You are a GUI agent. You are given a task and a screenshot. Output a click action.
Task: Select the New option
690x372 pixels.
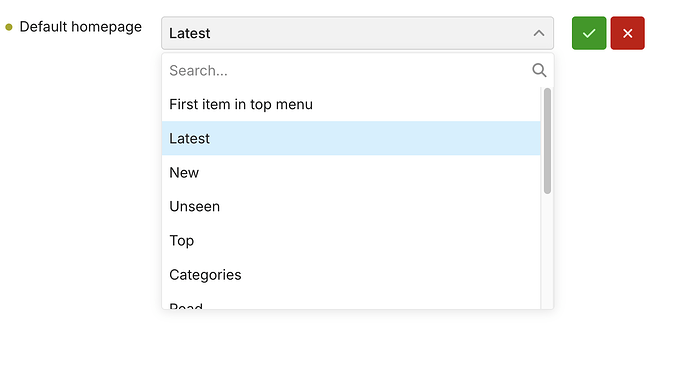click(351, 173)
